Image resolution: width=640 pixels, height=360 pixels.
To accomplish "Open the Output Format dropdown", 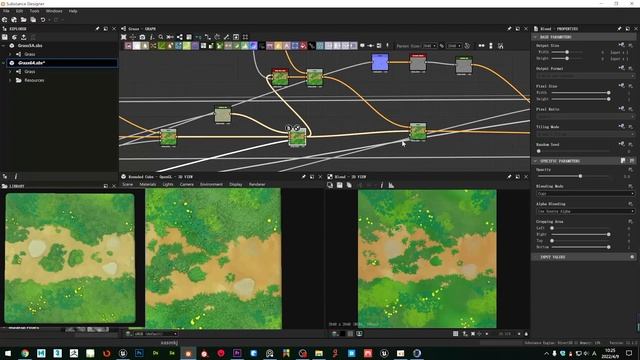I will tap(585, 76).
